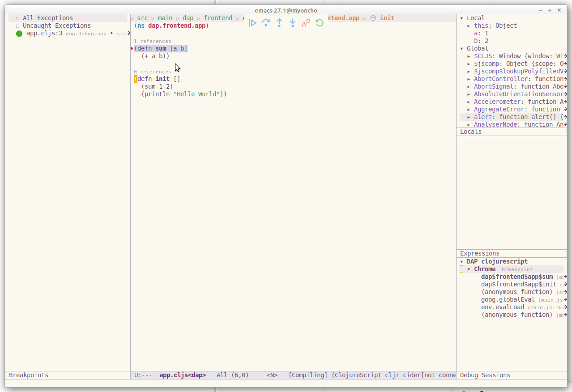Expand the AbortController global entry
This screenshot has height=392, width=572.
click(469, 79)
